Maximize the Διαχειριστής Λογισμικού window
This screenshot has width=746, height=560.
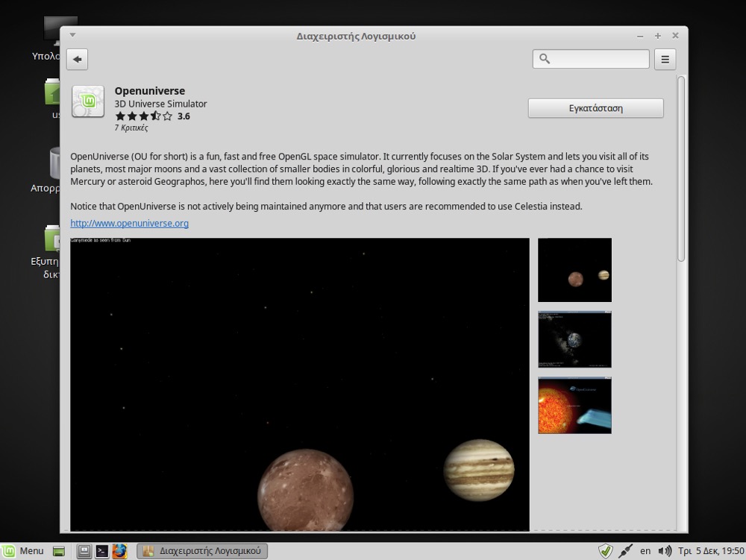658,36
